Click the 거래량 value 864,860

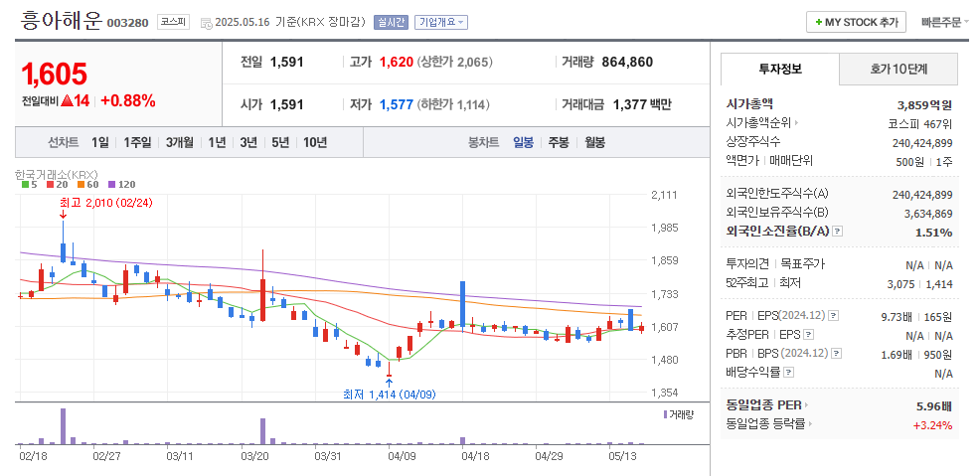(x=627, y=62)
